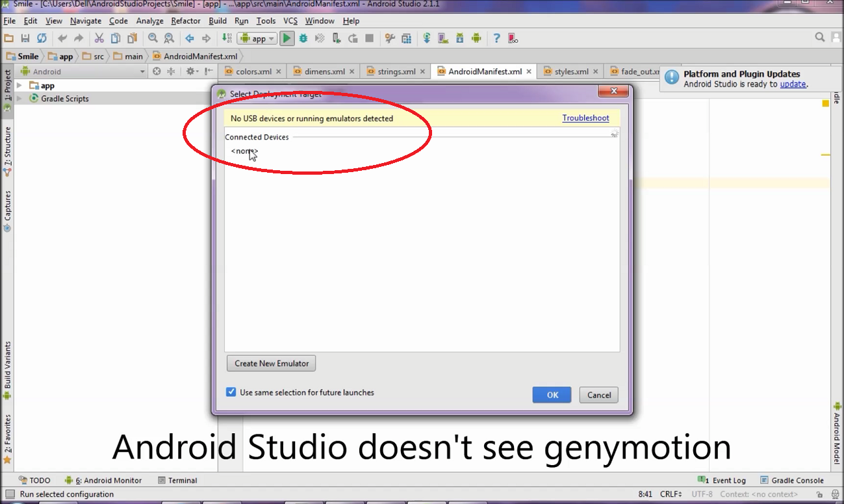
Task: Open the Refactor menu
Action: pos(186,21)
